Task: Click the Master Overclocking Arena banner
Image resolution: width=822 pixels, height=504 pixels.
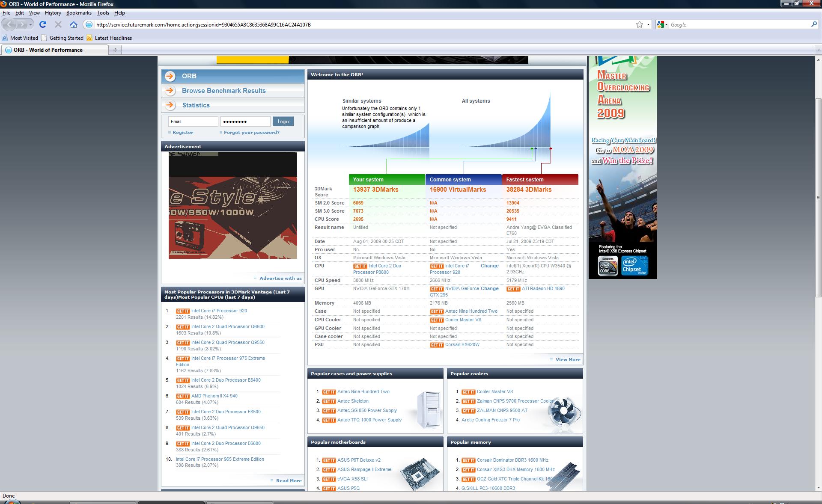Action: coord(622,167)
